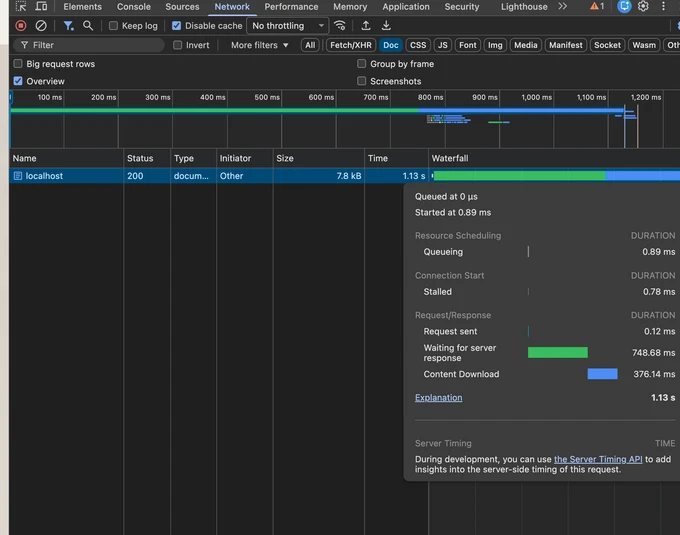Screen dimensions: 680x535
Task: Toggle the Doc type filter
Action: 391,45
